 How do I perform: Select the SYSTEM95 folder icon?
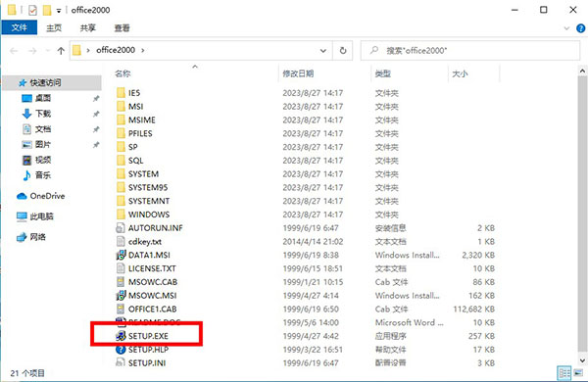(121, 187)
